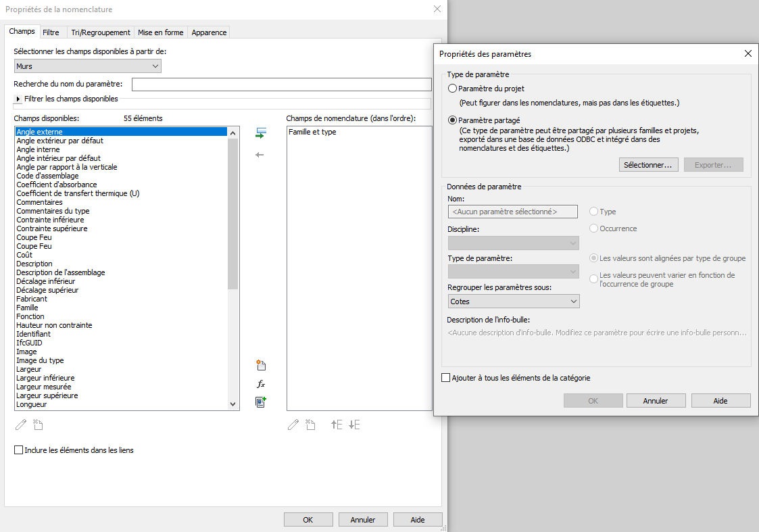Click pencil edit icon under available fields
The image size is (759, 532).
click(x=21, y=425)
